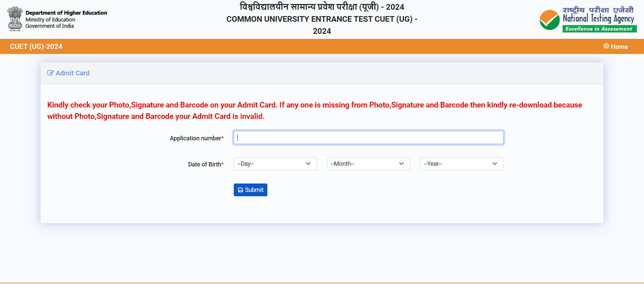
Task: Open the --Day-- dropdown
Action: point(275,164)
